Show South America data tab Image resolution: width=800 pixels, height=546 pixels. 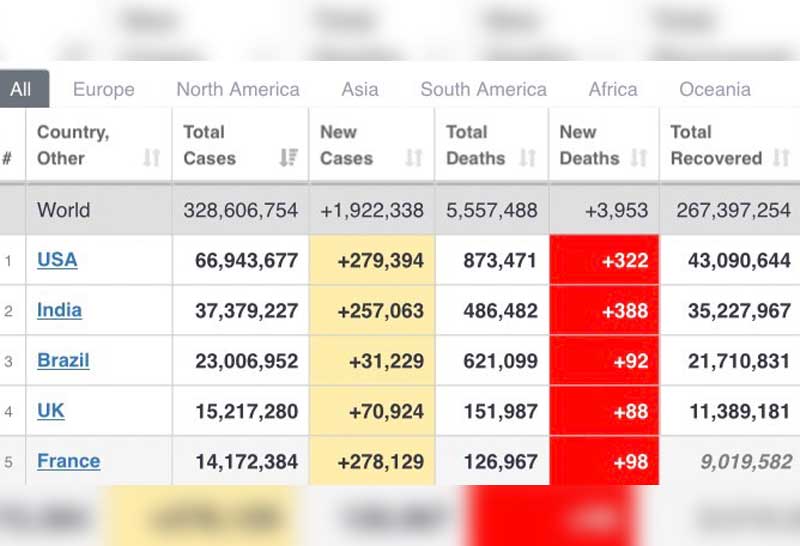pos(483,89)
